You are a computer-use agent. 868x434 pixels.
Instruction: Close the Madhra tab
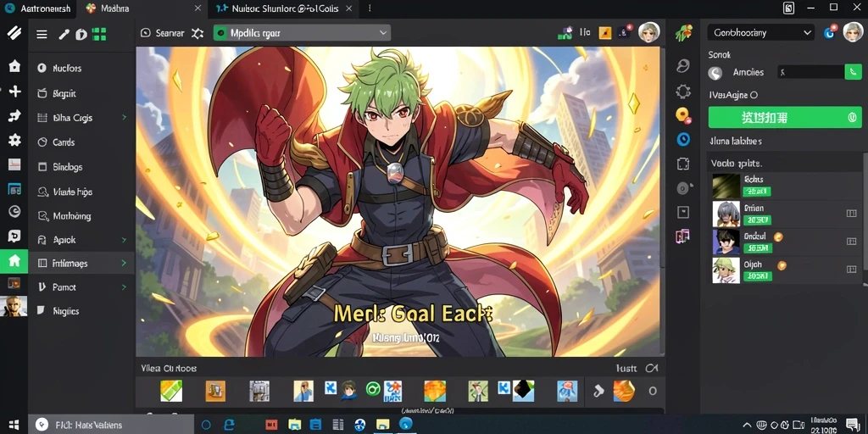198,8
